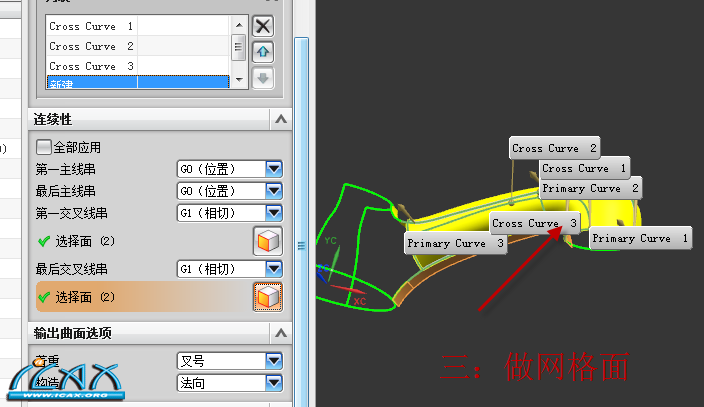Click the Primary Curve 2 viewport label
This screenshot has width=704, height=407.
590,188
